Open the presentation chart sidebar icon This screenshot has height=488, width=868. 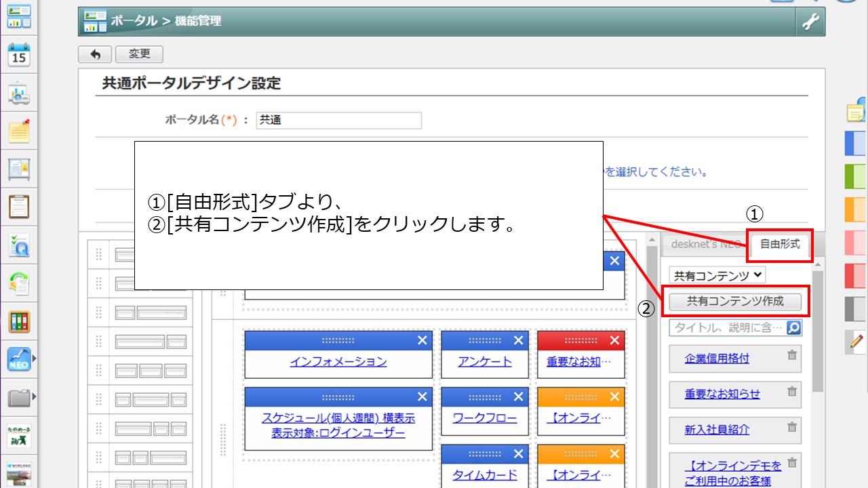click(x=19, y=94)
